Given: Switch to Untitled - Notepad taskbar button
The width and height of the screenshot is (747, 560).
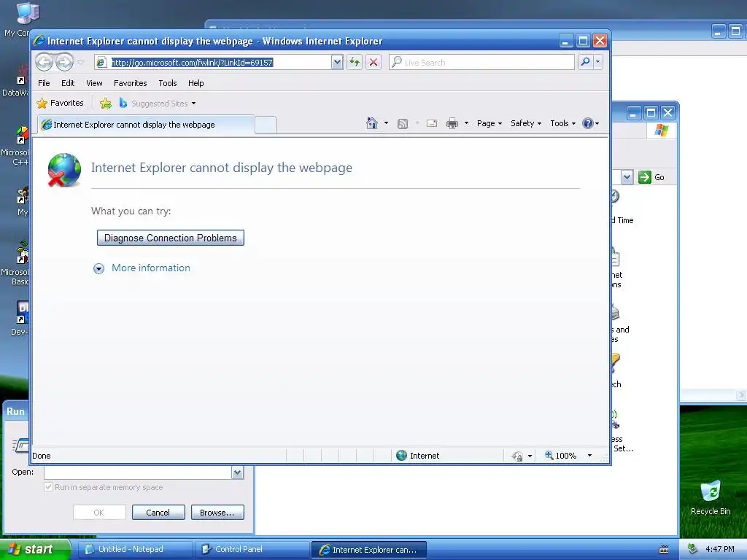Looking at the screenshot, I should [x=135, y=549].
